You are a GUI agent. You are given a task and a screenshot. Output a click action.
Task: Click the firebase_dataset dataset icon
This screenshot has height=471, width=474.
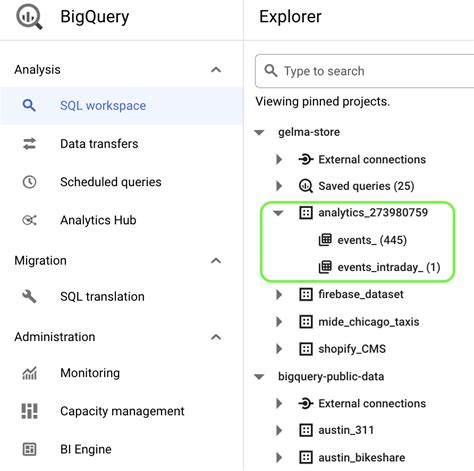pos(306,294)
